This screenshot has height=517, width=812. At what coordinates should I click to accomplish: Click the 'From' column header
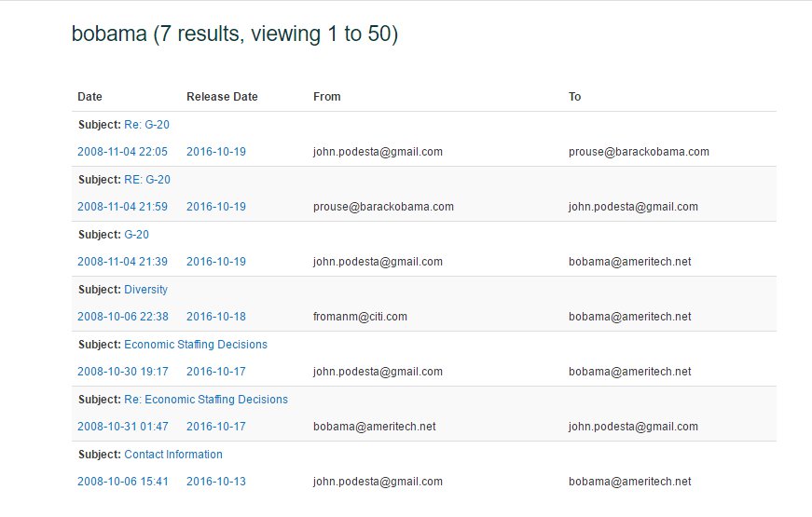pos(327,97)
